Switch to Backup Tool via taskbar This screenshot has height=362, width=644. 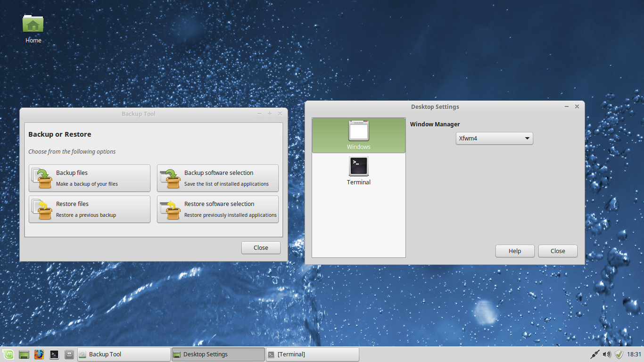(124, 354)
